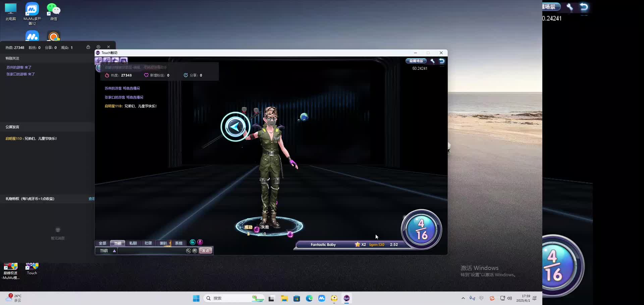This screenshot has height=305, width=644.
Task: Click the chat message input field
Action: (152, 251)
